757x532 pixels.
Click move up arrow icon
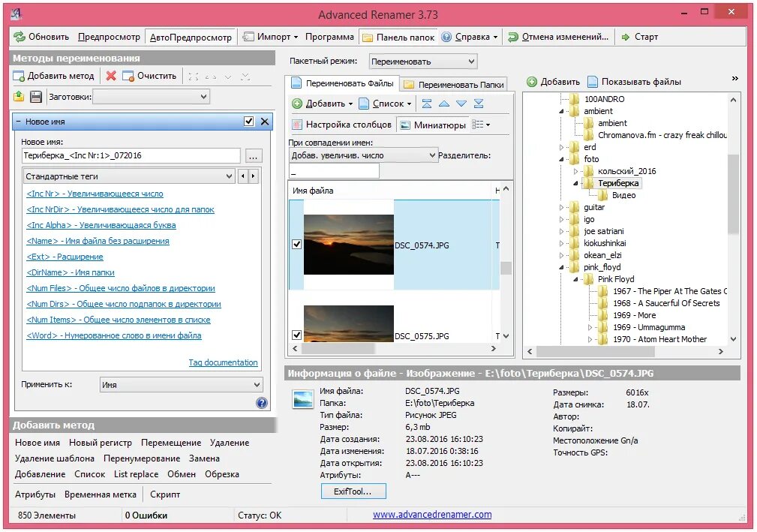pyautogui.click(x=444, y=104)
